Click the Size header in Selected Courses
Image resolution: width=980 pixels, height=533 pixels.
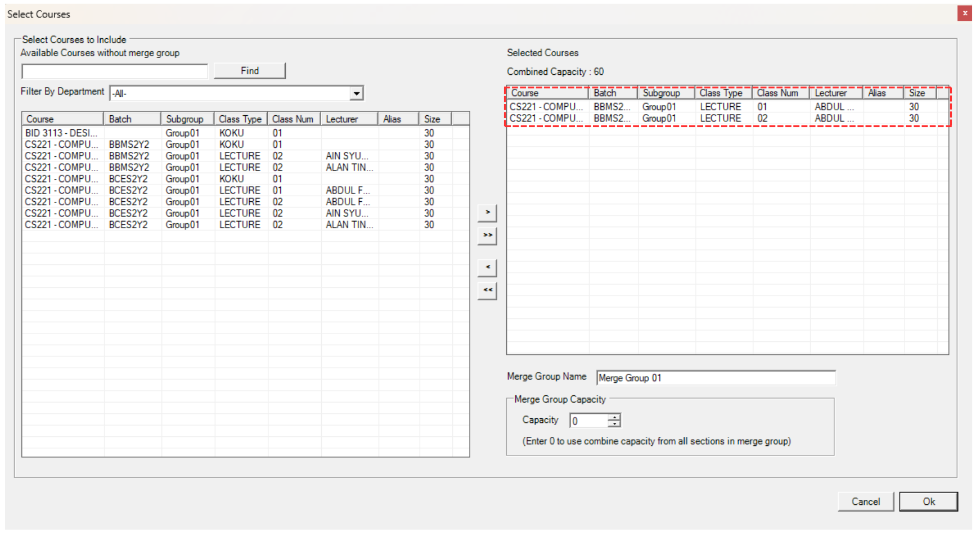919,93
